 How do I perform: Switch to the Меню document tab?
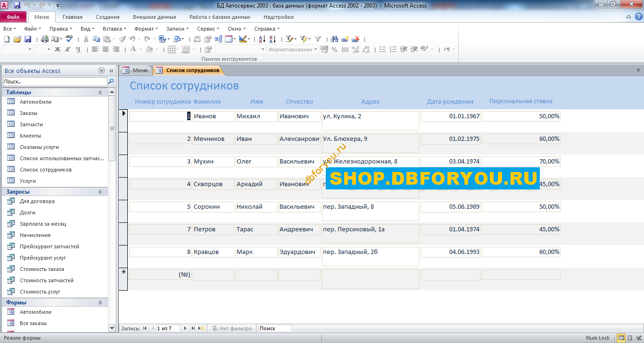point(135,70)
